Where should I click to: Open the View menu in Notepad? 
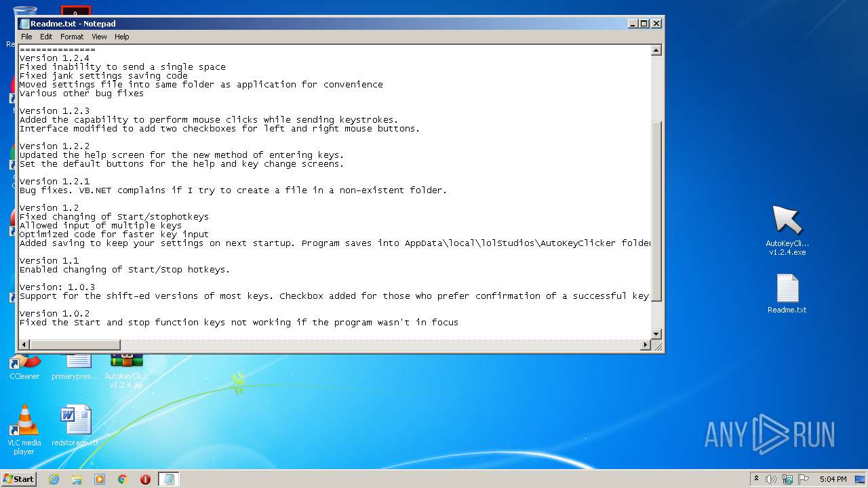pyautogui.click(x=99, y=37)
